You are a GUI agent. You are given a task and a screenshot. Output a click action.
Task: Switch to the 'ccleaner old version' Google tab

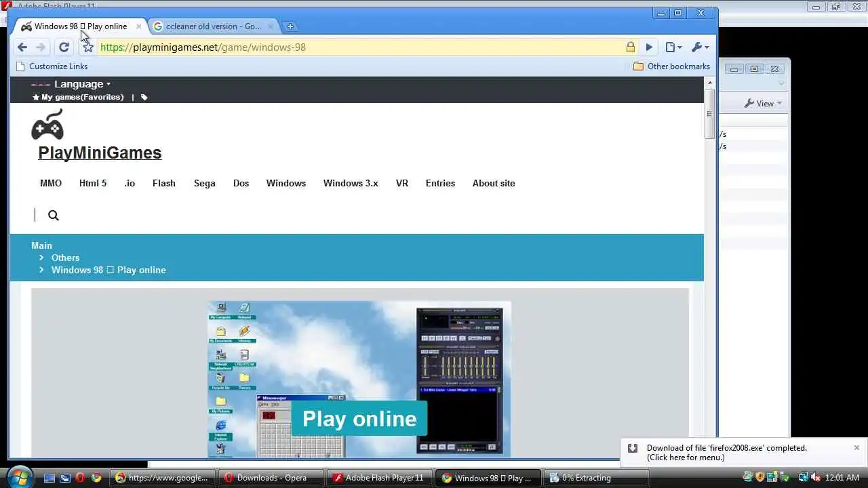tap(212, 26)
